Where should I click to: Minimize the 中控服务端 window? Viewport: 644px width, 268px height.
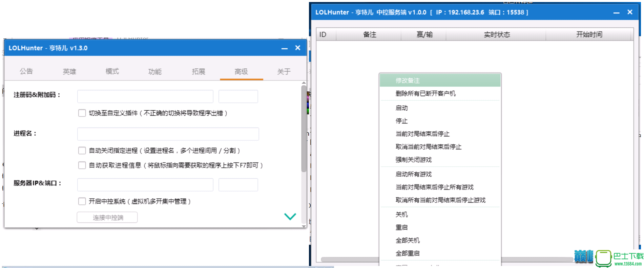(617, 13)
